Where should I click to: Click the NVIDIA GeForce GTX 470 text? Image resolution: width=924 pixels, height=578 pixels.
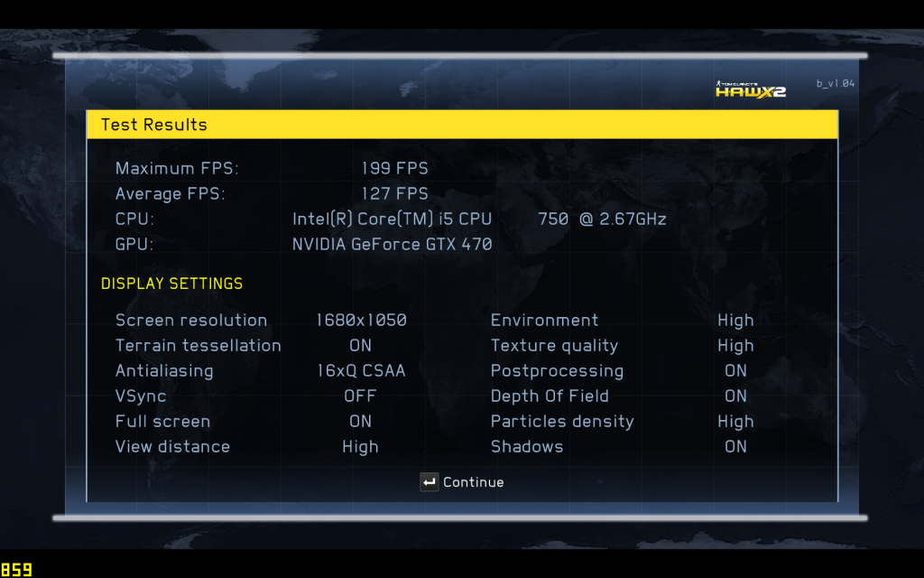coord(392,244)
